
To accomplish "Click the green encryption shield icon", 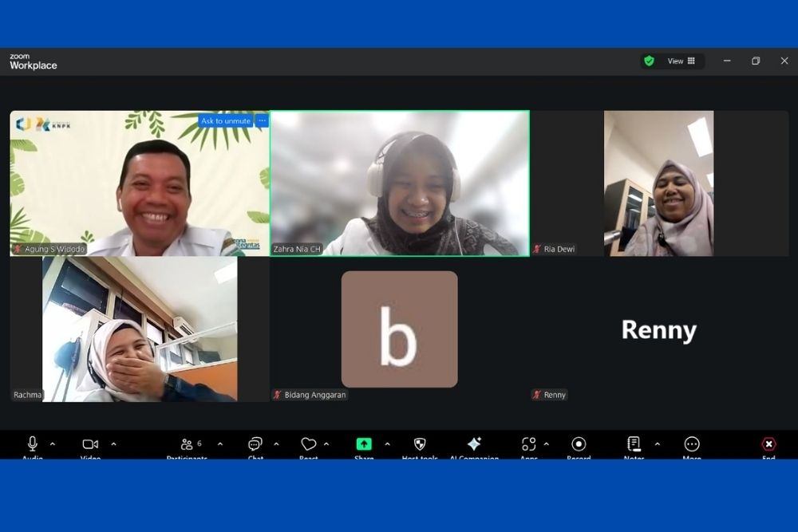I will point(649,61).
